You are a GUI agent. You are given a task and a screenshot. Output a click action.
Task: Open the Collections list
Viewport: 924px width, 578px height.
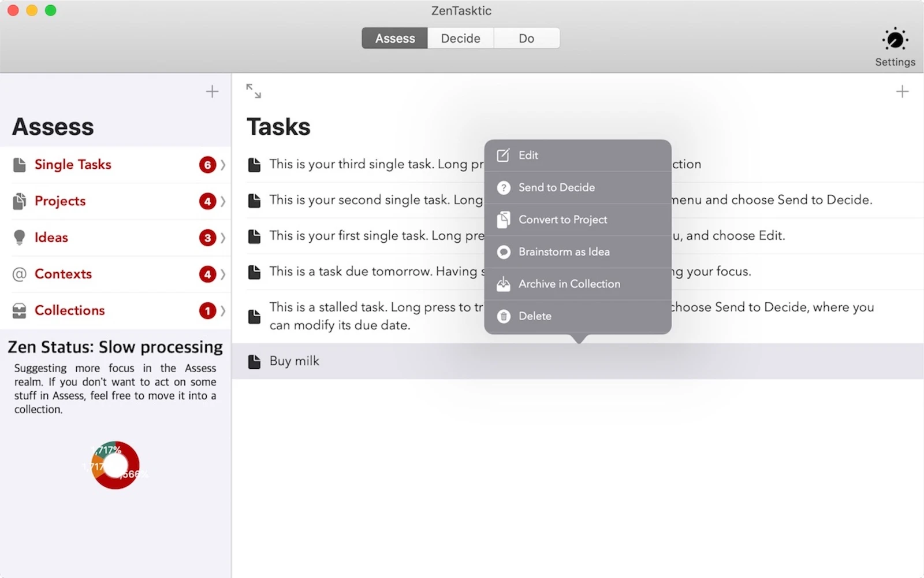(x=115, y=310)
